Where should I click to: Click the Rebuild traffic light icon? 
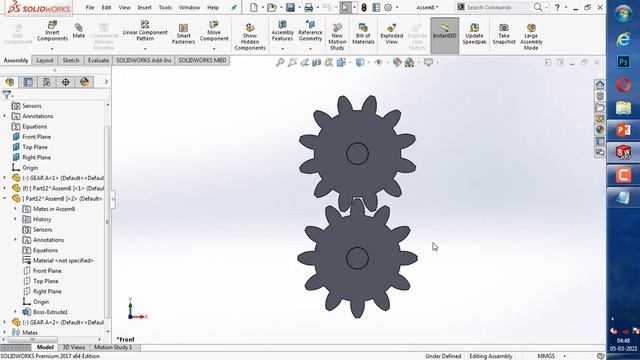(x=364, y=7)
